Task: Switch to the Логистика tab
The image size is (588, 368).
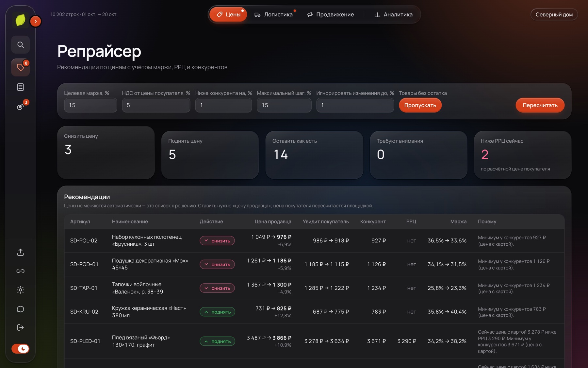Action: click(273, 14)
